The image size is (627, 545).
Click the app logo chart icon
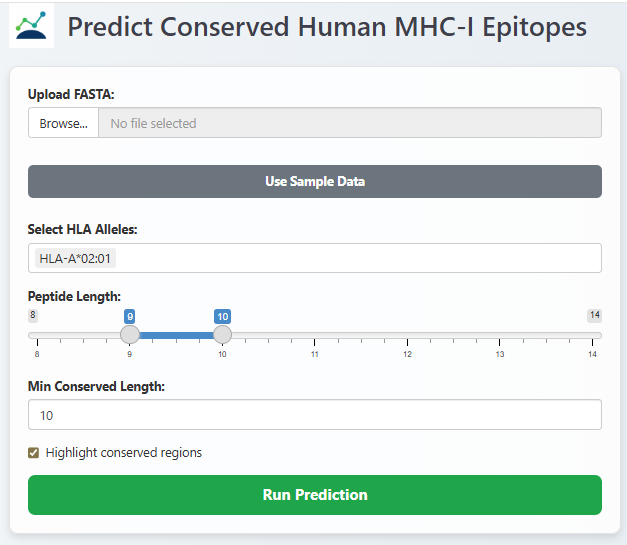tap(32, 25)
